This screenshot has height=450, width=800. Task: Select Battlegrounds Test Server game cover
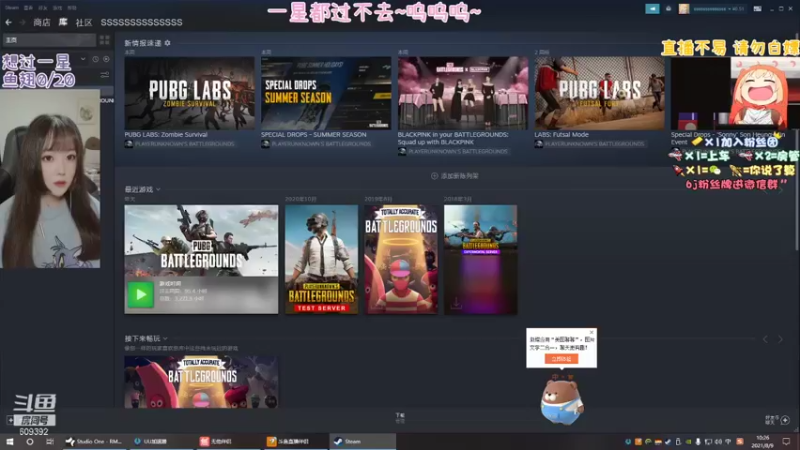pyautogui.click(x=321, y=259)
